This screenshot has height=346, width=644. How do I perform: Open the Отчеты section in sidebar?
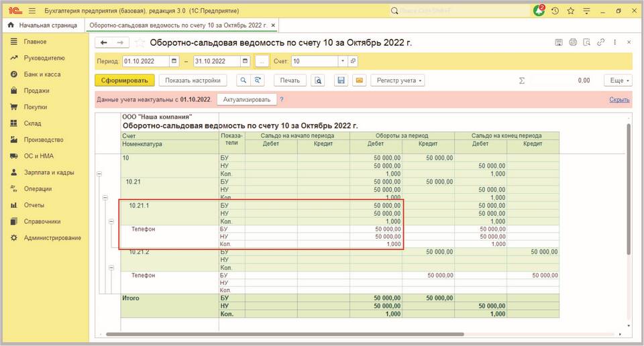(x=34, y=205)
